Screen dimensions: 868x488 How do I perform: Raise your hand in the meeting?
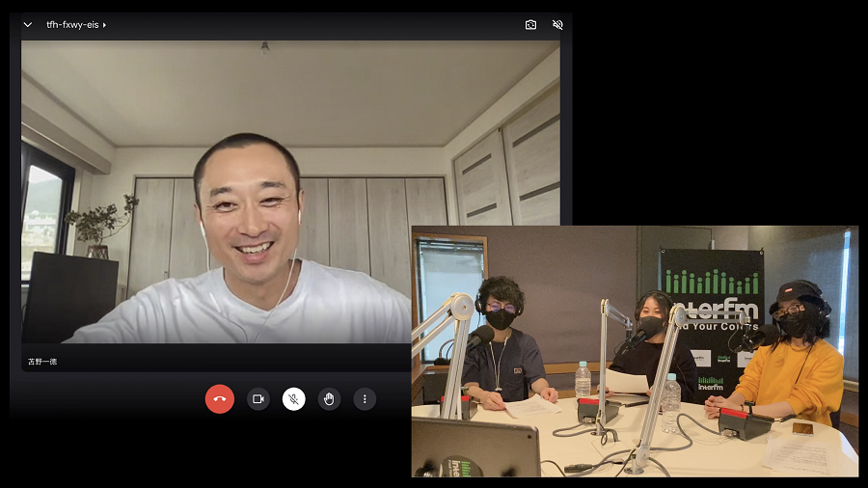(329, 398)
